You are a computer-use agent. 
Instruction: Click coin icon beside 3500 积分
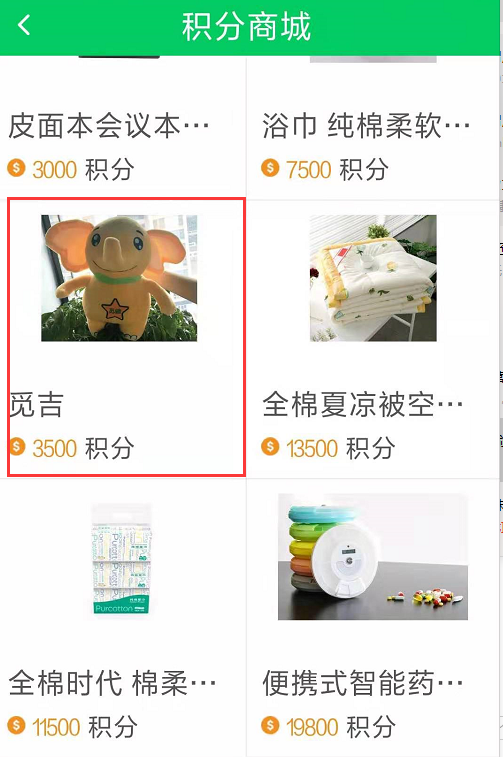pyautogui.click(x=18, y=447)
